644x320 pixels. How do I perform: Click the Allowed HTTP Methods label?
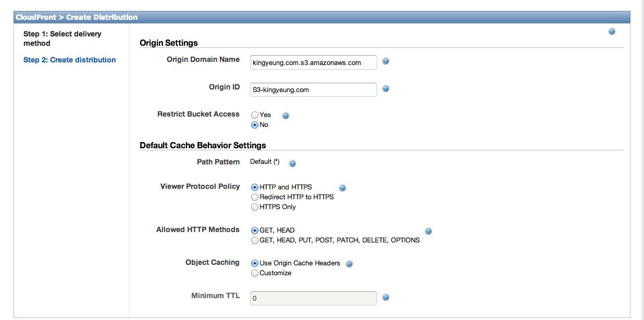[198, 229]
